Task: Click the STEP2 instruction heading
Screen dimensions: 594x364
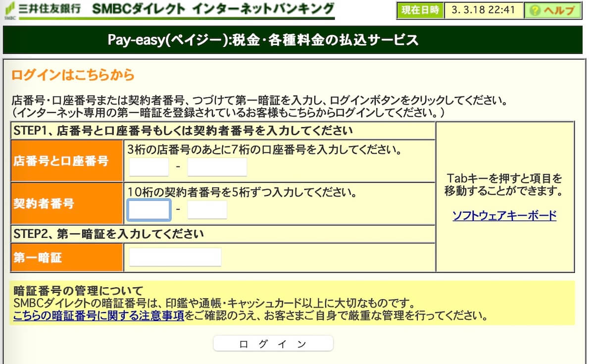Action: click(108, 233)
